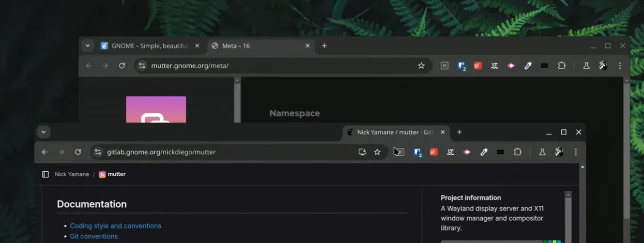Bookmark the mutter.gnome.org page with star
Viewport: 644px width, 243px height.
pos(421,66)
